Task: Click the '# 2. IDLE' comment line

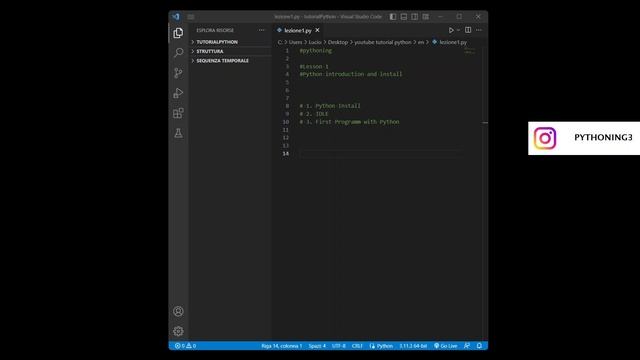Action: (x=314, y=114)
